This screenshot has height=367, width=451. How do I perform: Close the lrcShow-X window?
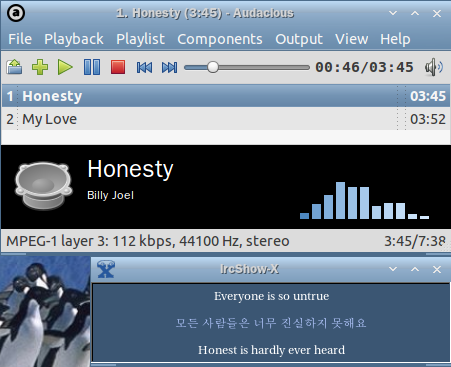(437, 269)
